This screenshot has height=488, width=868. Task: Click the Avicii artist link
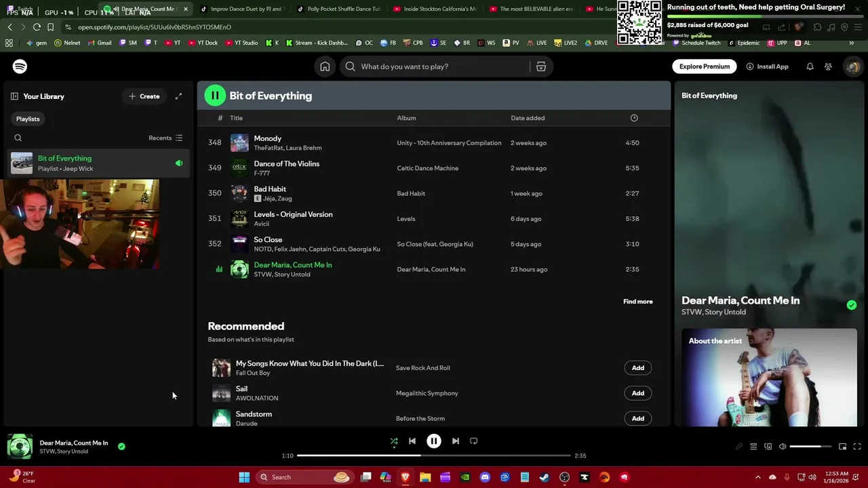[x=261, y=224]
